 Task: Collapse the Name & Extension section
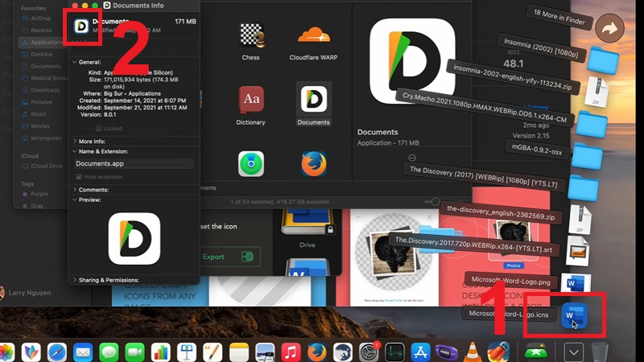coord(74,151)
